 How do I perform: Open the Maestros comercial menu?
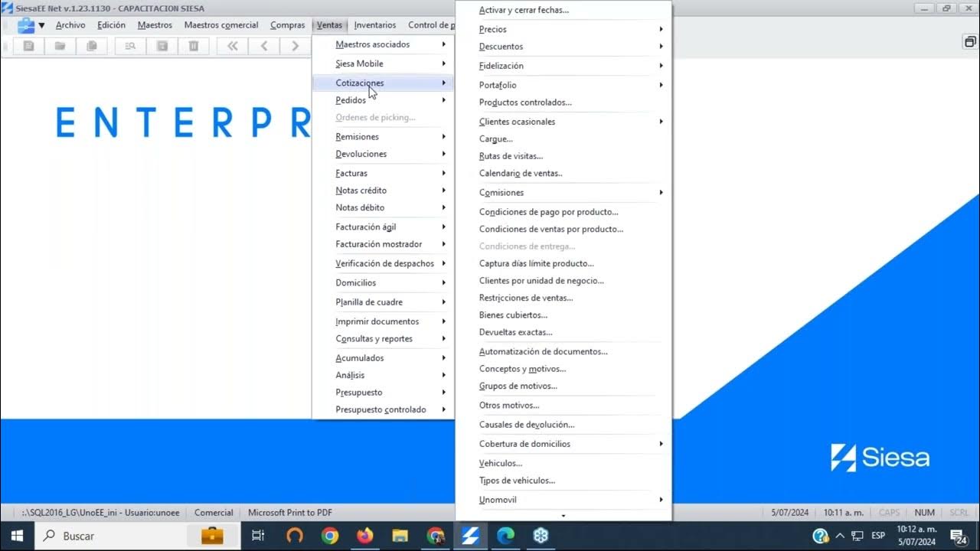(221, 25)
